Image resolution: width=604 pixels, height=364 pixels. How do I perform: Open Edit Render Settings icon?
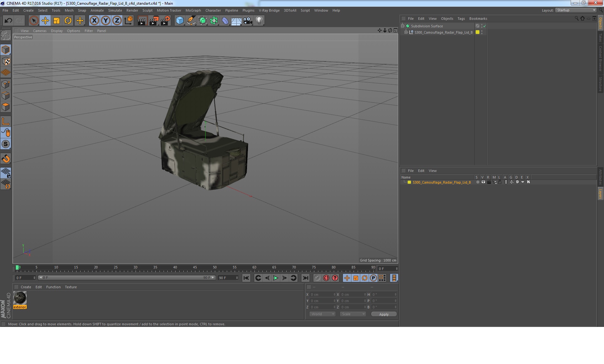tap(165, 21)
